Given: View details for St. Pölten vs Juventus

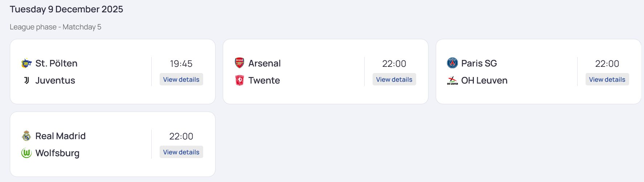Looking at the screenshot, I should [x=181, y=80].
